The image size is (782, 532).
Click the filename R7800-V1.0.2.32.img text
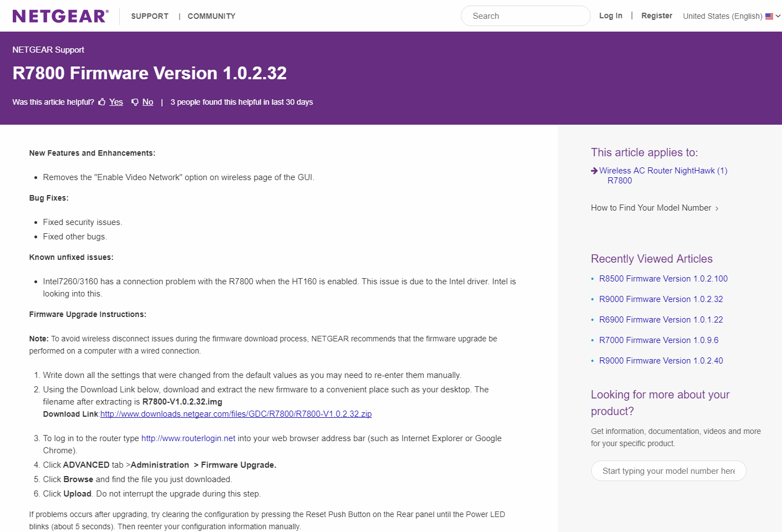(x=182, y=402)
